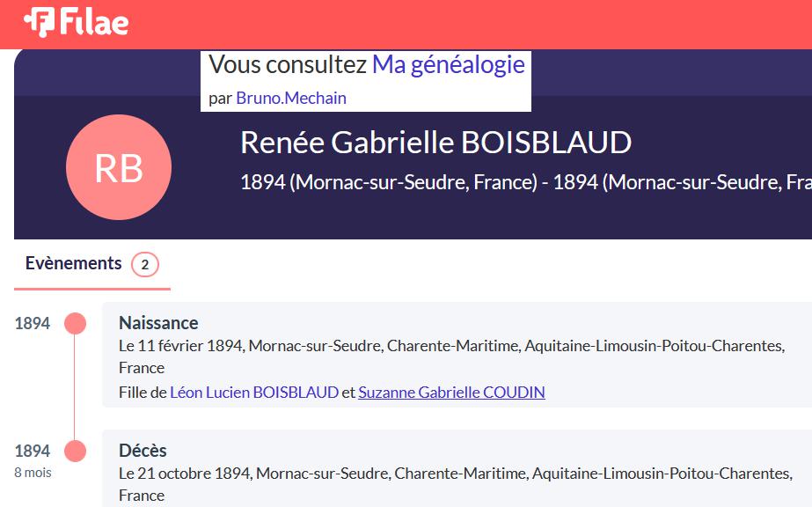Screen dimensions: 812x507
Task: Click the Naissance timeline marker dot
Action: click(75, 323)
